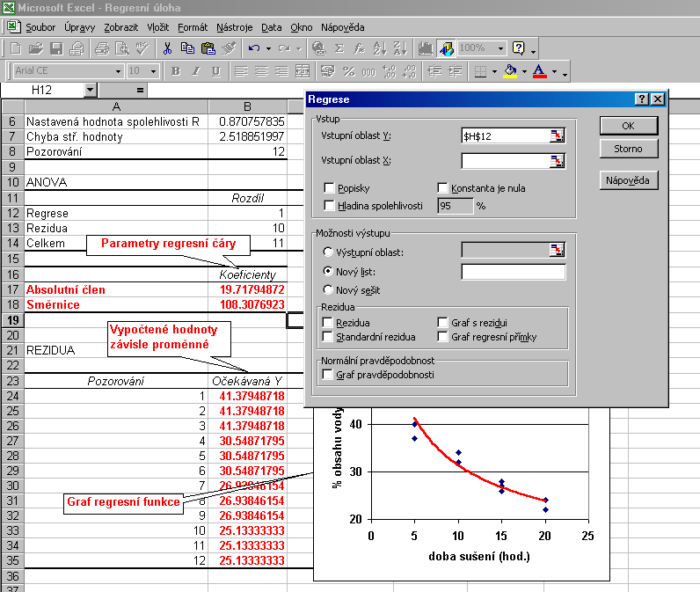Insert hyperlink globe icon
700x592 pixels.
318,48
